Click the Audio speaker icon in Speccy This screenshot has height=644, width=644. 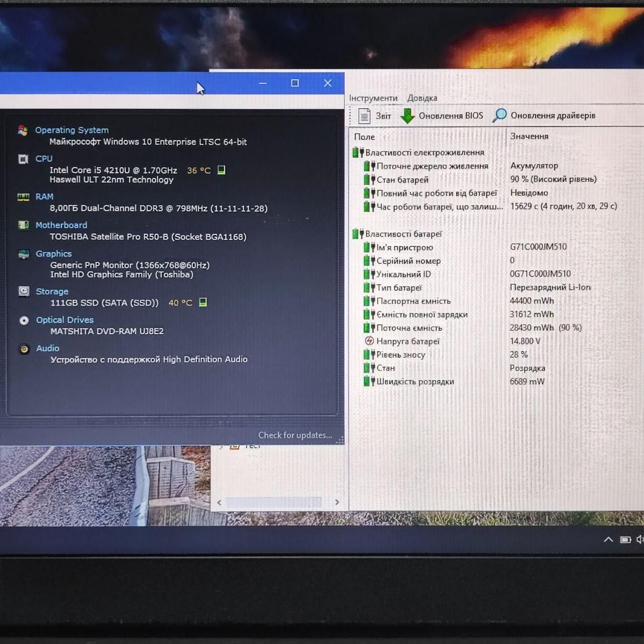(x=24, y=349)
